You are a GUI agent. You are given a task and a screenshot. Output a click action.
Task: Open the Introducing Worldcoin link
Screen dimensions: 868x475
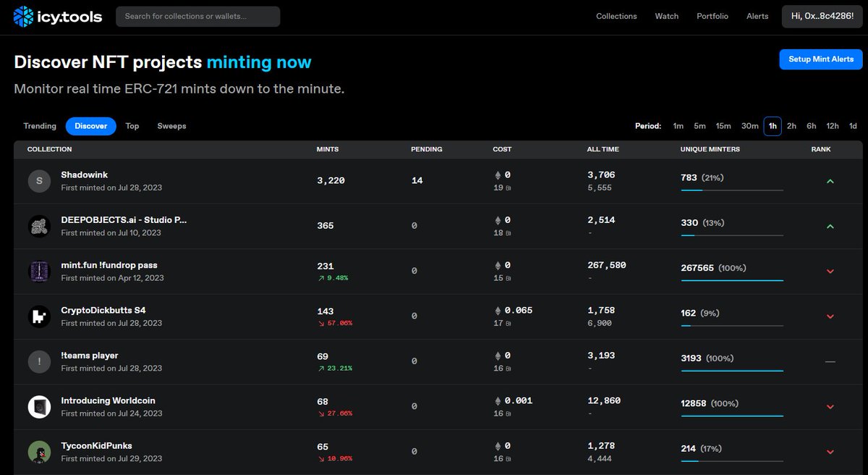point(109,400)
